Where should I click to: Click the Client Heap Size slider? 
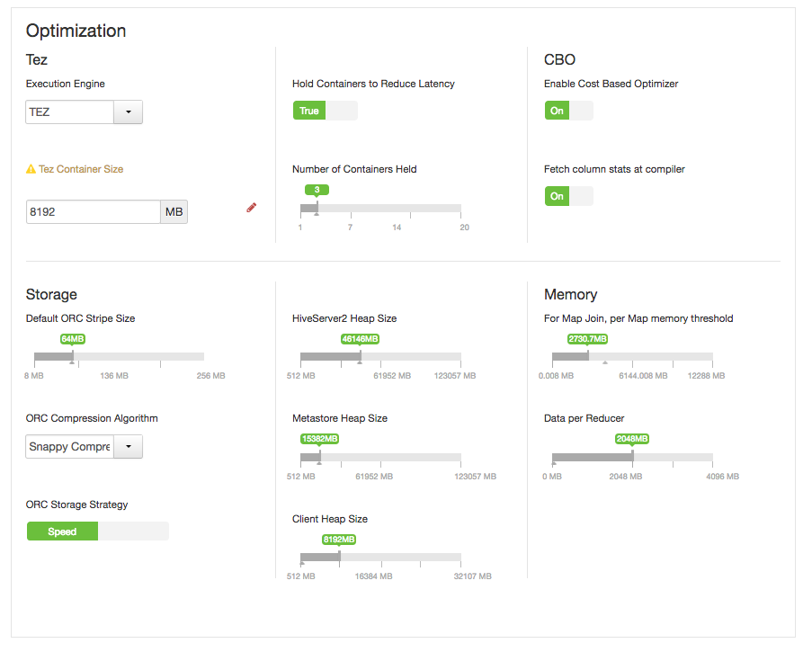click(x=380, y=558)
